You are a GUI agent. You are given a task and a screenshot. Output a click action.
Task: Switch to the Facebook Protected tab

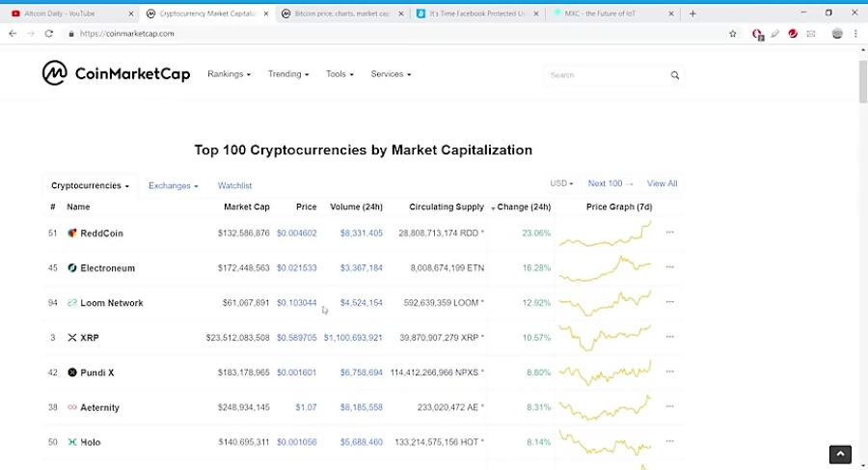(477, 14)
